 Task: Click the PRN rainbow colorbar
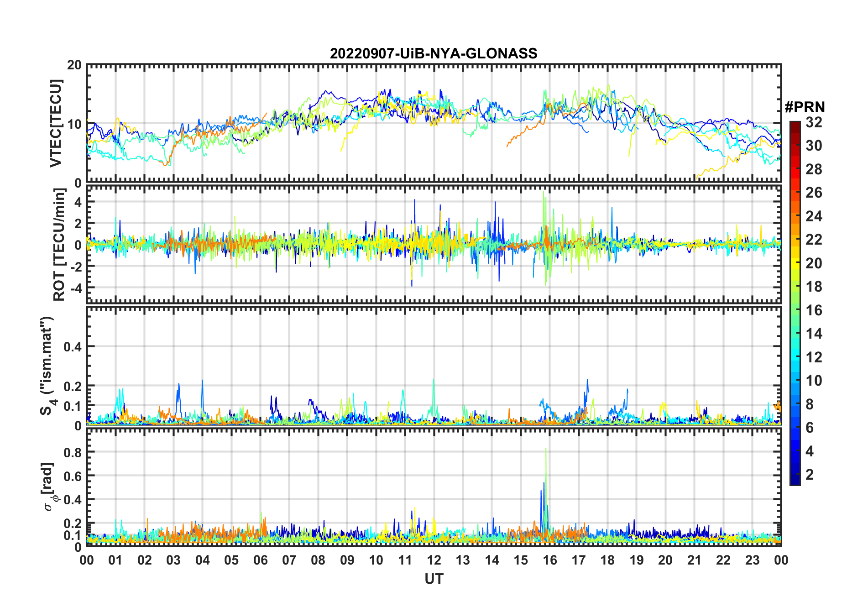click(x=795, y=303)
